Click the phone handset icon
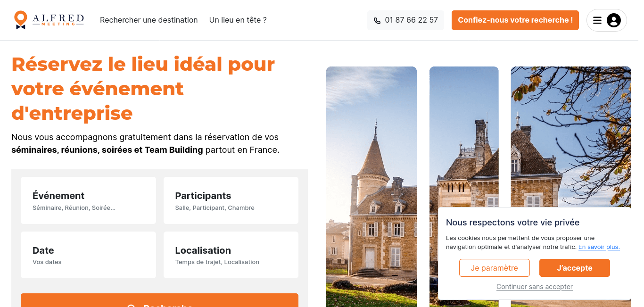The width and height of the screenshot is (644, 307). click(x=377, y=20)
